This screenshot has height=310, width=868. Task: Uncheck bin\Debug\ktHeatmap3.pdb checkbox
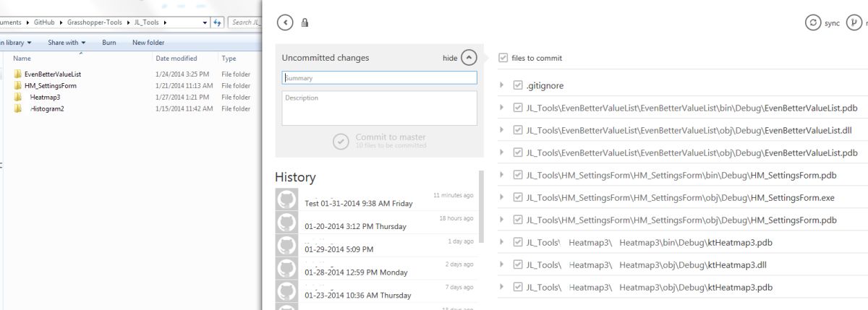517,242
